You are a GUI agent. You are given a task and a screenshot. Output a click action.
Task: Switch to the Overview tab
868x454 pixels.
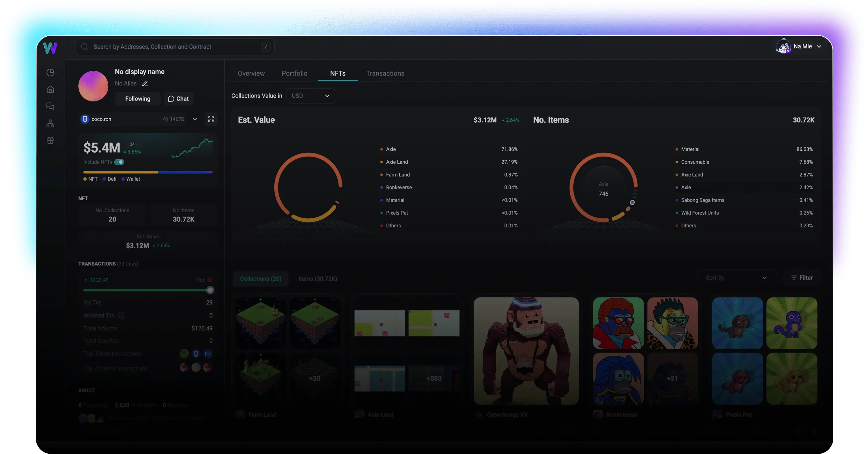(x=251, y=73)
